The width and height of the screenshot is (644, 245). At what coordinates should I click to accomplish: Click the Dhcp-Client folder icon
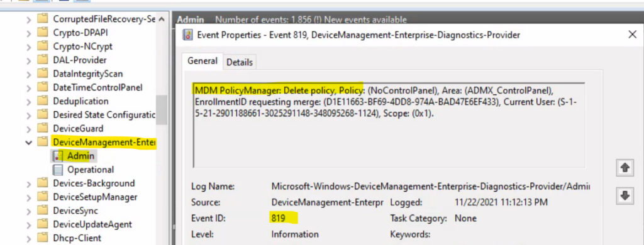click(x=42, y=238)
